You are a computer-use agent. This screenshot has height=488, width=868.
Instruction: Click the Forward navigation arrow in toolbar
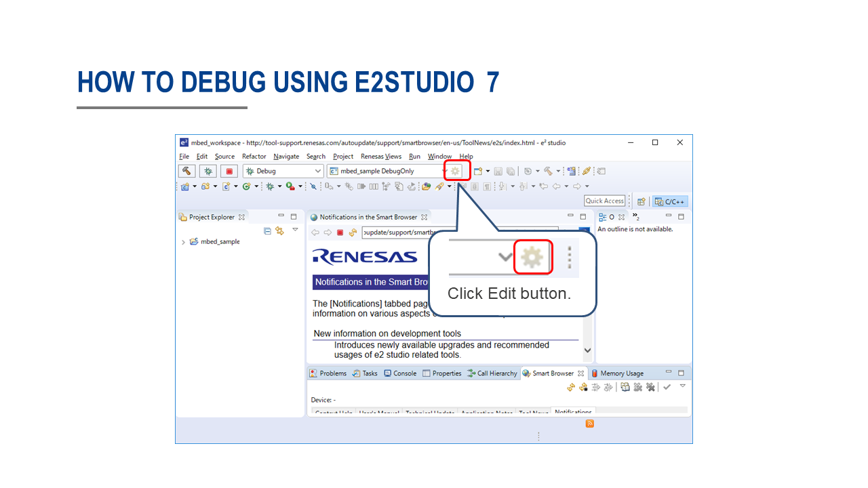coord(577,186)
